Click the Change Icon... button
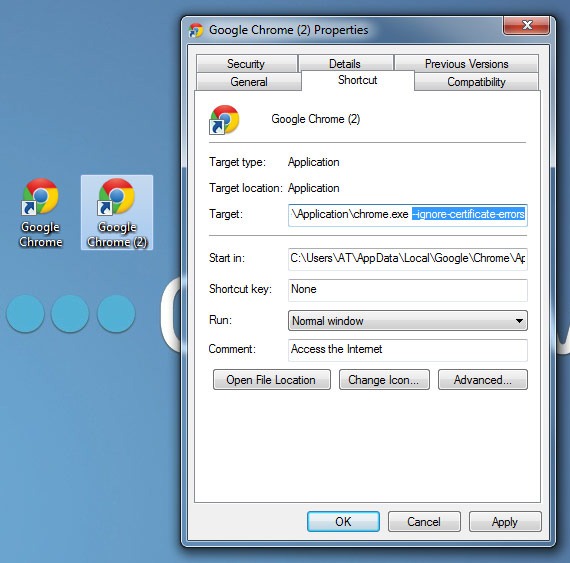Screen dimensions: 570x563 384,380
